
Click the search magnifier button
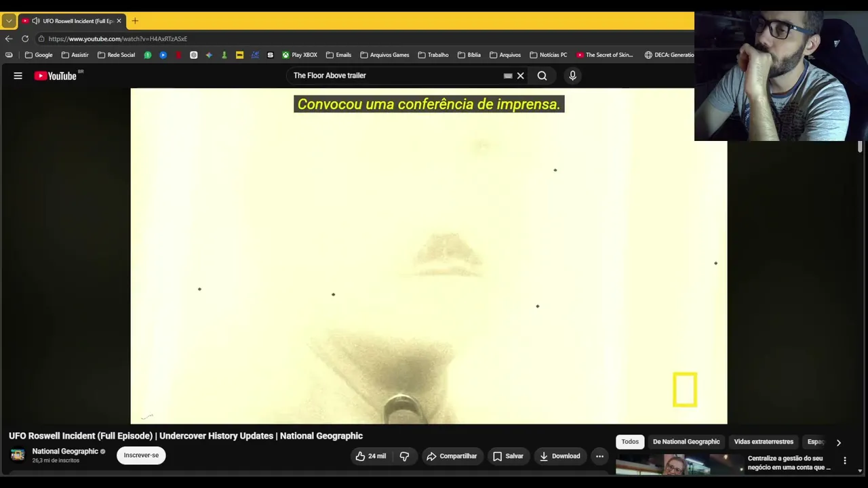542,76
